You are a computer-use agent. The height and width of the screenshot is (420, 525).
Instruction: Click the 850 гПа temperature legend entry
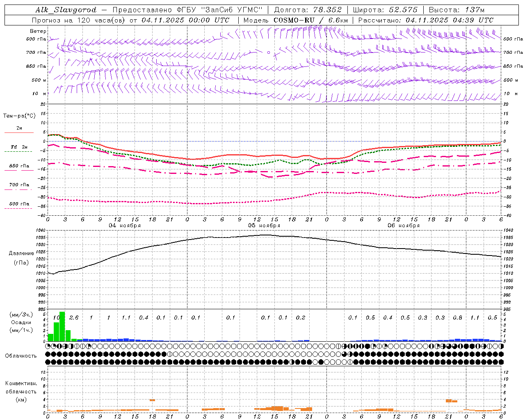(x=19, y=166)
